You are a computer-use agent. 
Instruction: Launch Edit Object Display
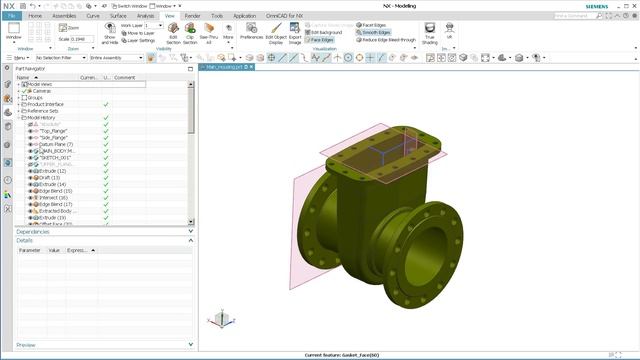(x=276, y=33)
